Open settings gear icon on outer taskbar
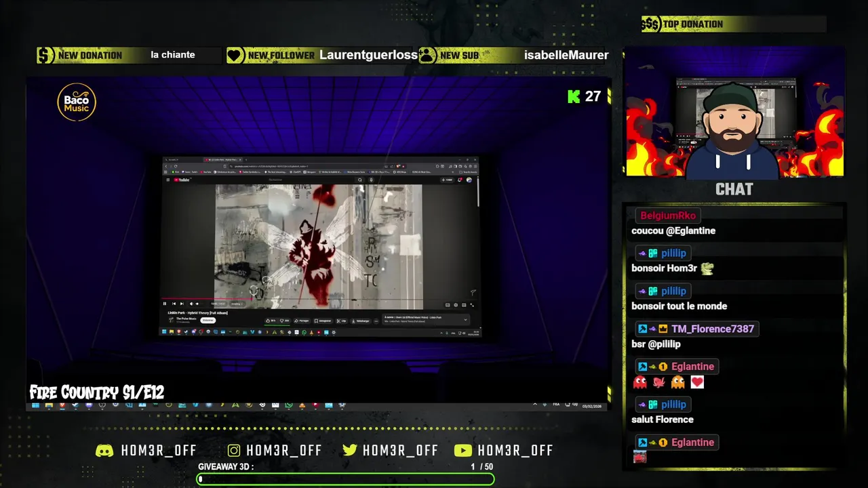The image size is (868, 488). [x=342, y=405]
